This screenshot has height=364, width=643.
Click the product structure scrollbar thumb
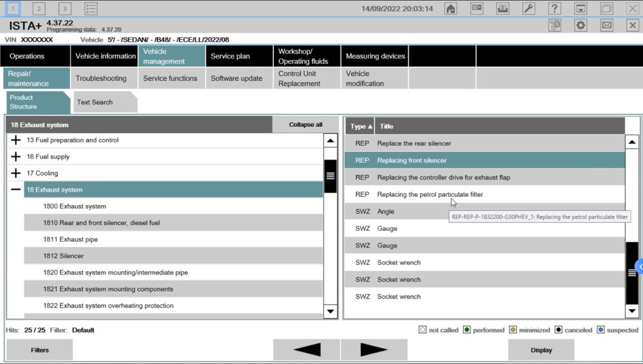point(330,176)
